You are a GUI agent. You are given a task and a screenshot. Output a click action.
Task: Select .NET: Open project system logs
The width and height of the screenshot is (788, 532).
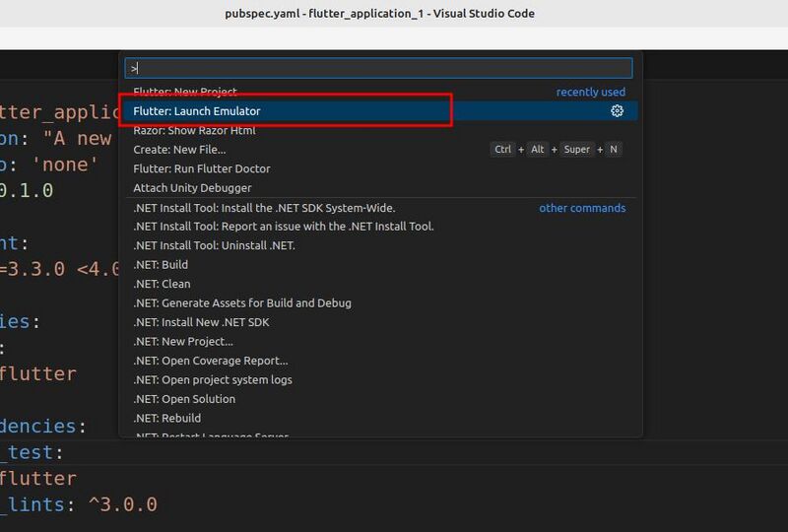(380, 379)
